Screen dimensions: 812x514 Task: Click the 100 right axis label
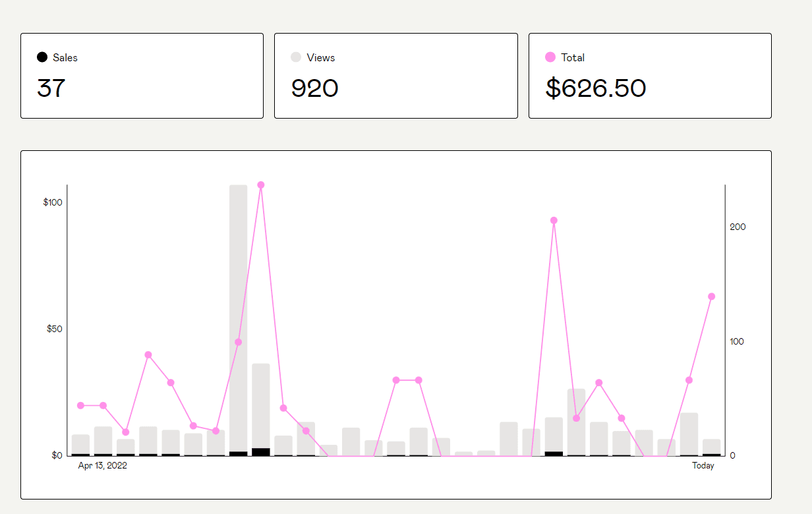[x=738, y=341]
